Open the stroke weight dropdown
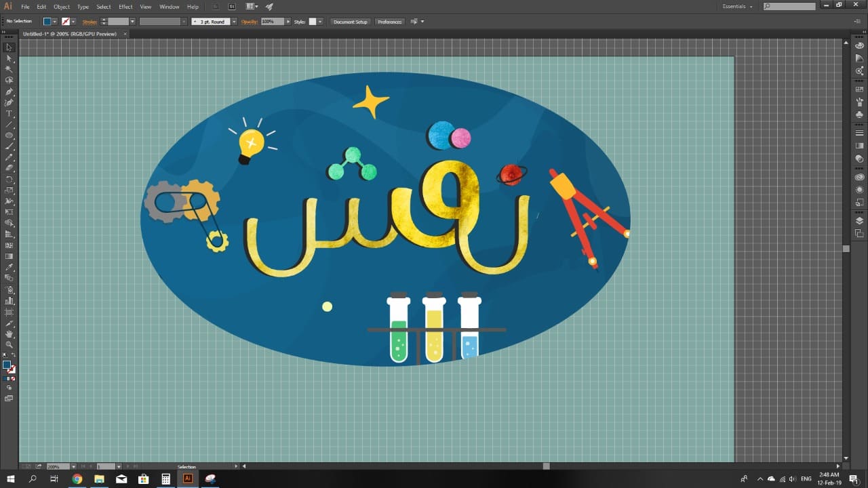Screen dimensions: 868x488 (x=132, y=22)
